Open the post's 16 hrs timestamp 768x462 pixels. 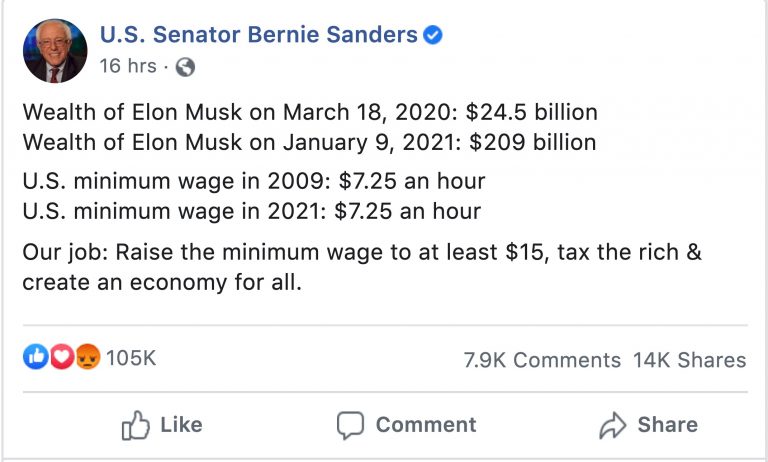point(128,66)
